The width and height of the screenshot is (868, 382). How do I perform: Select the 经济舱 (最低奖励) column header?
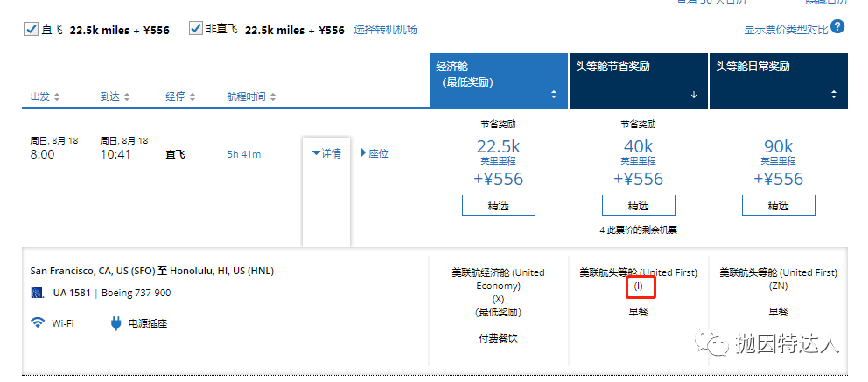coord(499,81)
